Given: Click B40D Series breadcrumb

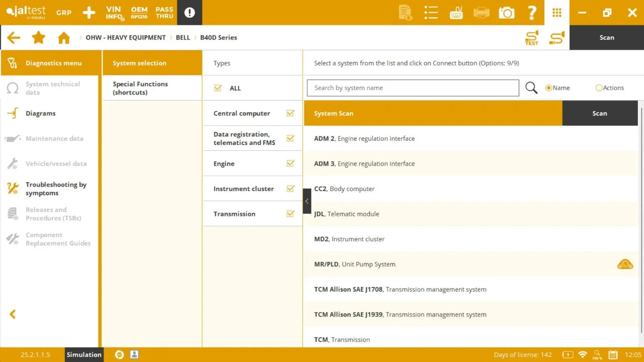Looking at the screenshot, I should [x=219, y=37].
